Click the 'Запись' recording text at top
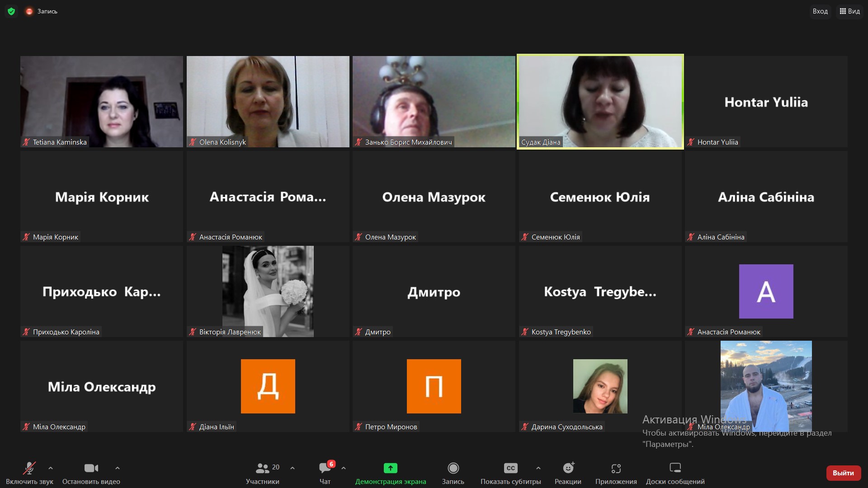Screen dimensions: 868x488 coord(47,11)
